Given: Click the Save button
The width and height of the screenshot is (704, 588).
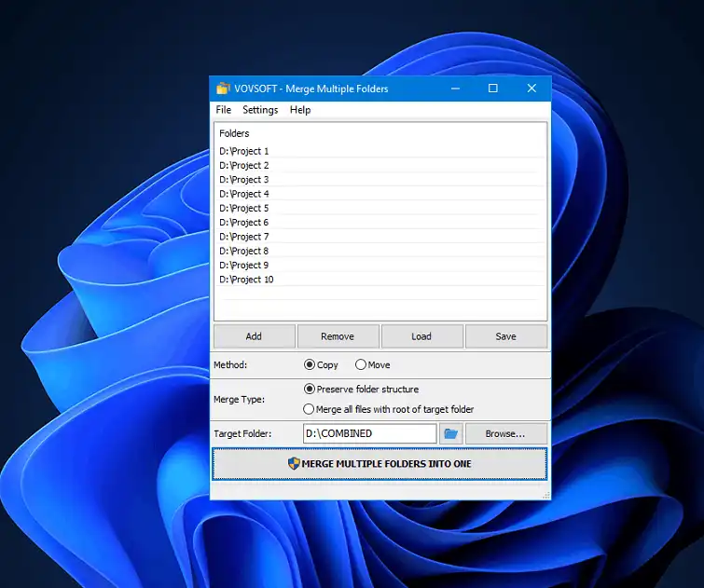Looking at the screenshot, I should point(505,336).
